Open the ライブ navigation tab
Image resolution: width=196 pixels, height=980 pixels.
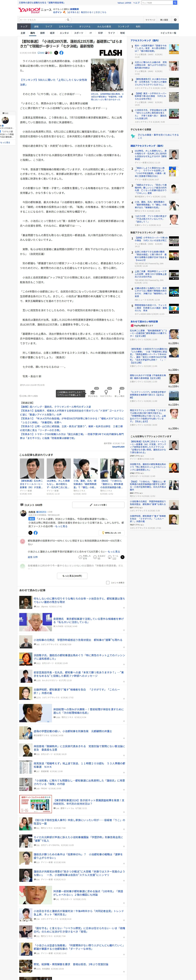(49, 27)
